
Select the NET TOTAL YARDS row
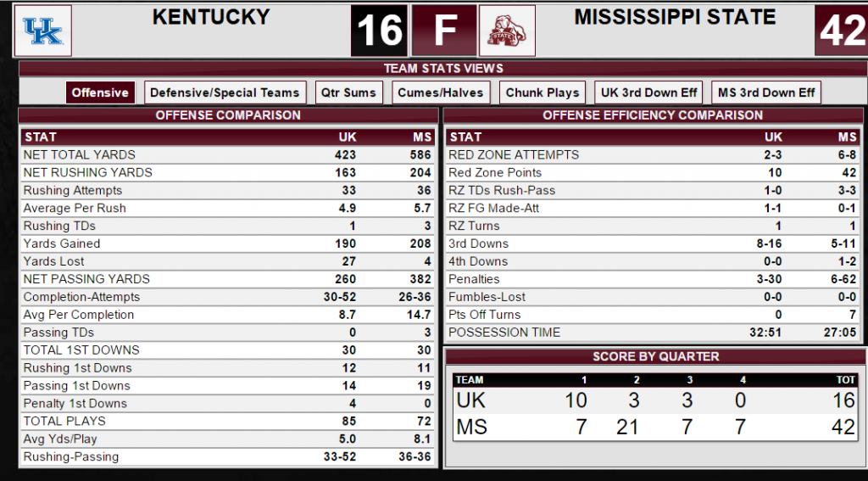pyautogui.click(x=227, y=154)
